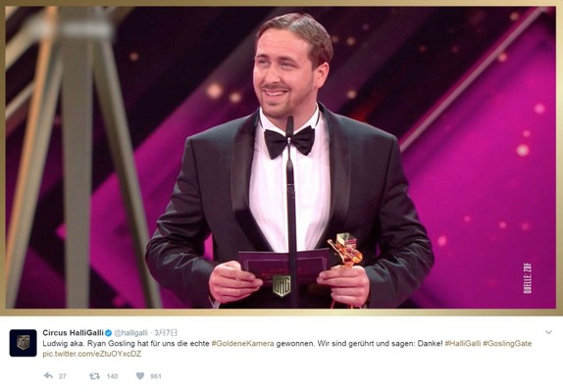Click the tweet text body
Screen dimensions: 563x392
coord(286,348)
